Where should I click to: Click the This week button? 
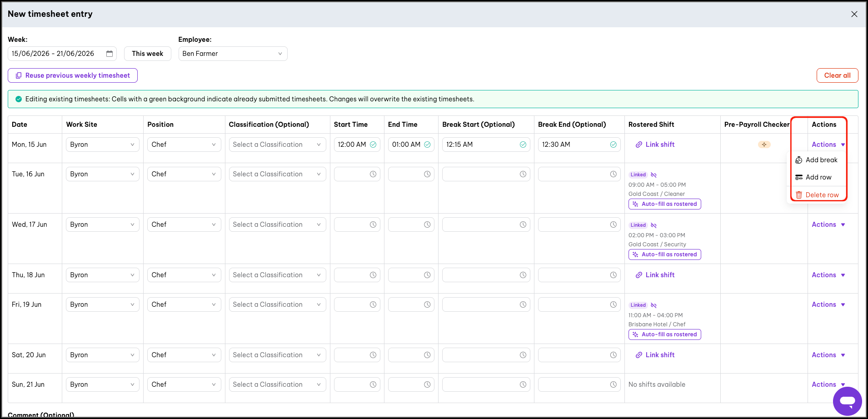coord(148,54)
